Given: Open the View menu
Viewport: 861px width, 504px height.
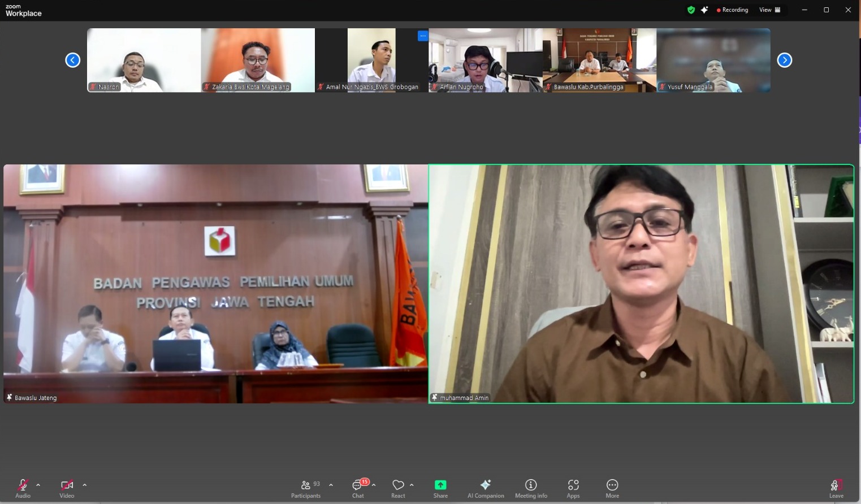Looking at the screenshot, I should tap(770, 10).
